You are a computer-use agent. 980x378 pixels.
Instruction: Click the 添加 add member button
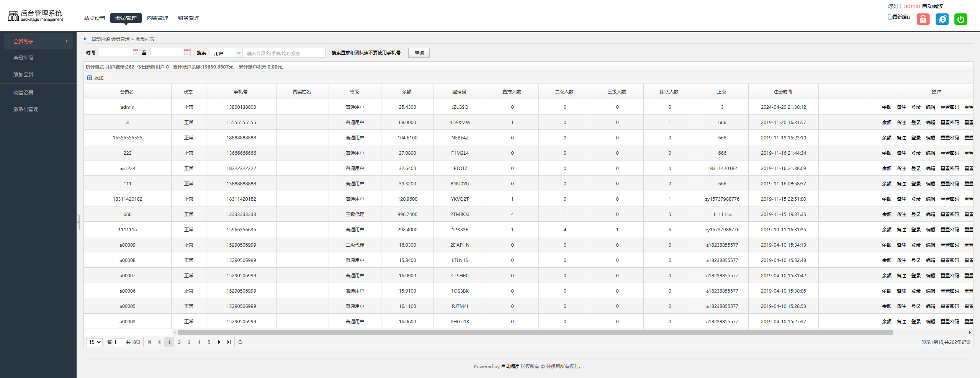click(x=96, y=78)
